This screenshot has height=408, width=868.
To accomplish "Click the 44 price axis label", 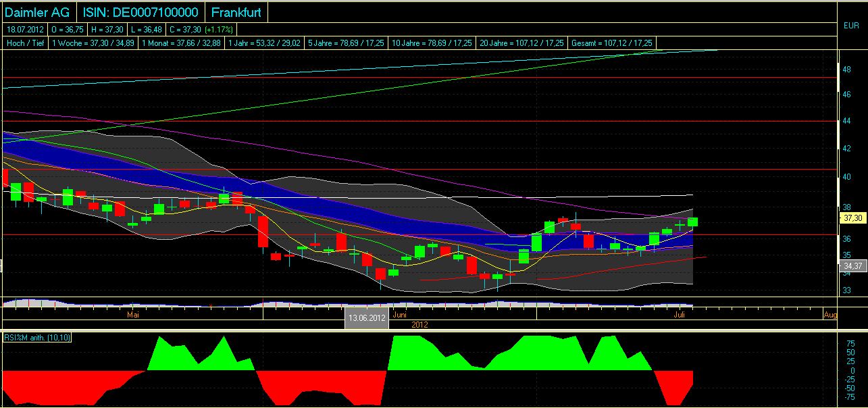I will 846,121.
